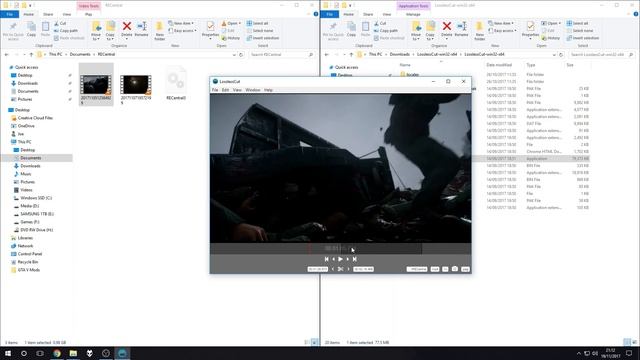640x360 pixels.
Task: Expand New item dropdown in RECentral window
Action: click(x=181, y=23)
